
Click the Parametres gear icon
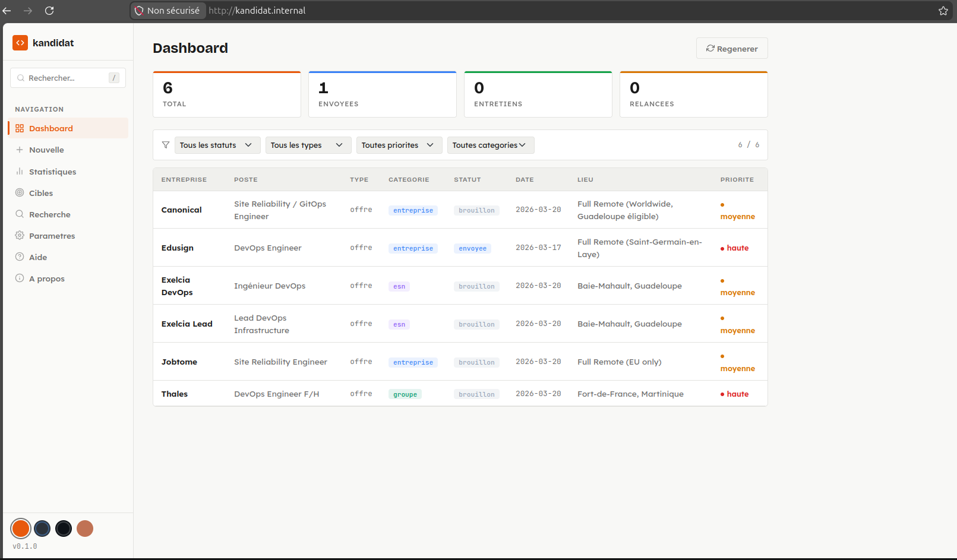(20, 236)
